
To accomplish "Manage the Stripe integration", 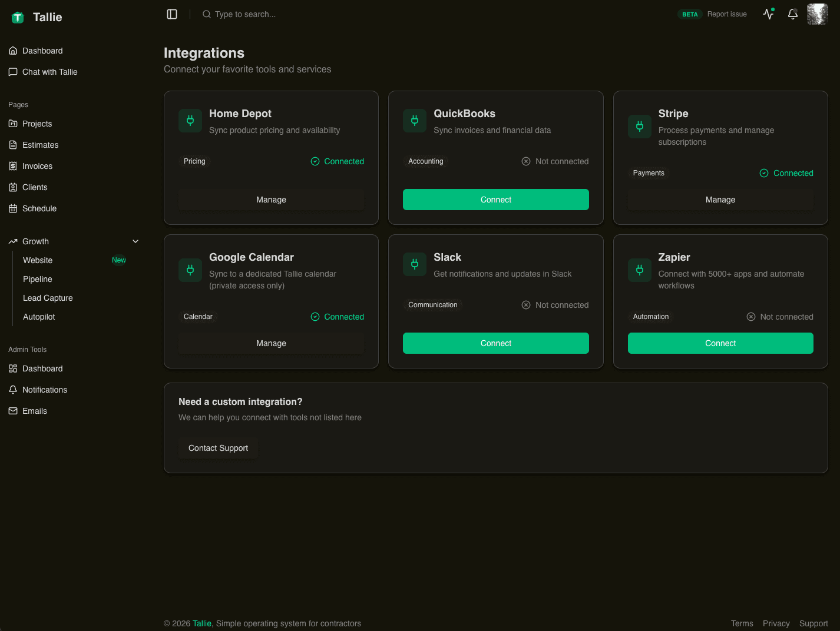I will (720, 200).
